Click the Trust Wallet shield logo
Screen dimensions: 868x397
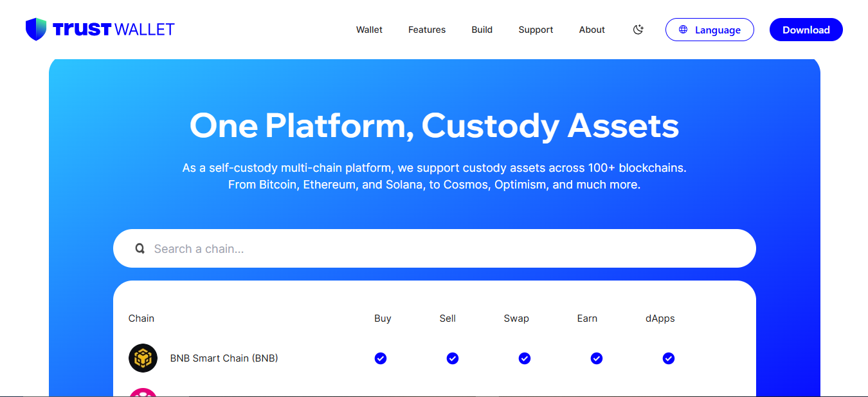coord(36,30)
